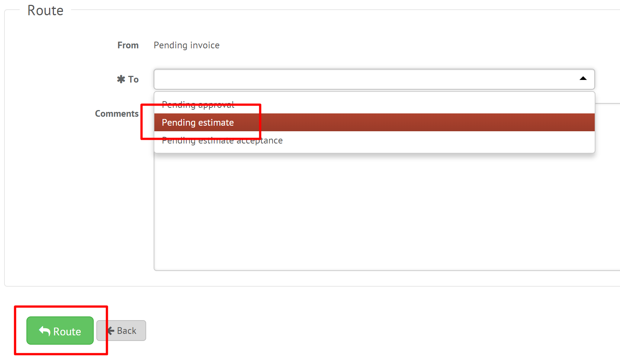Click the Pending invoice value text
This screenshot has height=364, width=620.
point(186,45)
